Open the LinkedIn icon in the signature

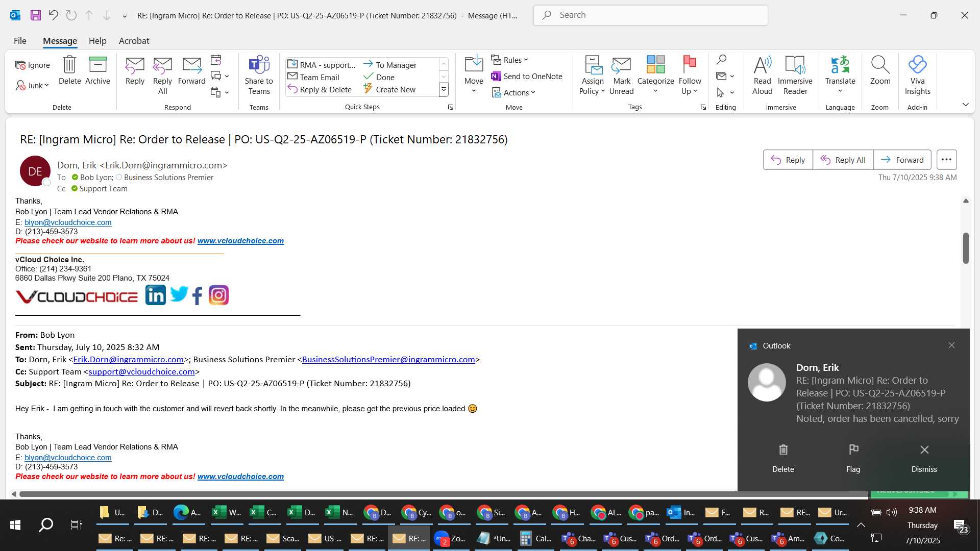(156, 295)
